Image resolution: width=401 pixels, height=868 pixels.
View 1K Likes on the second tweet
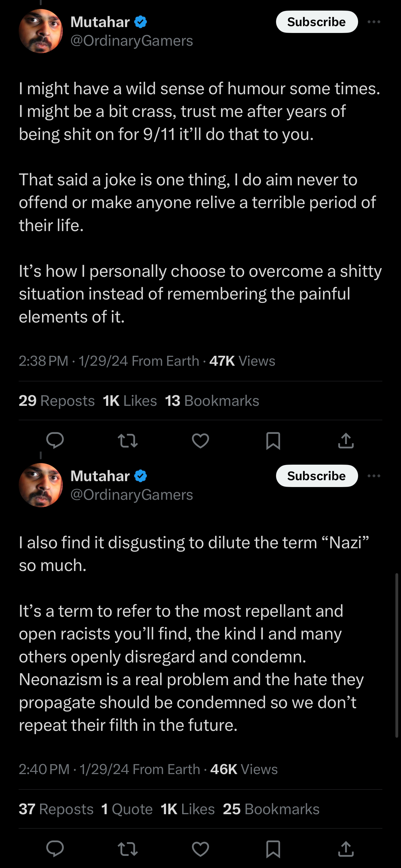coord(187,809)
